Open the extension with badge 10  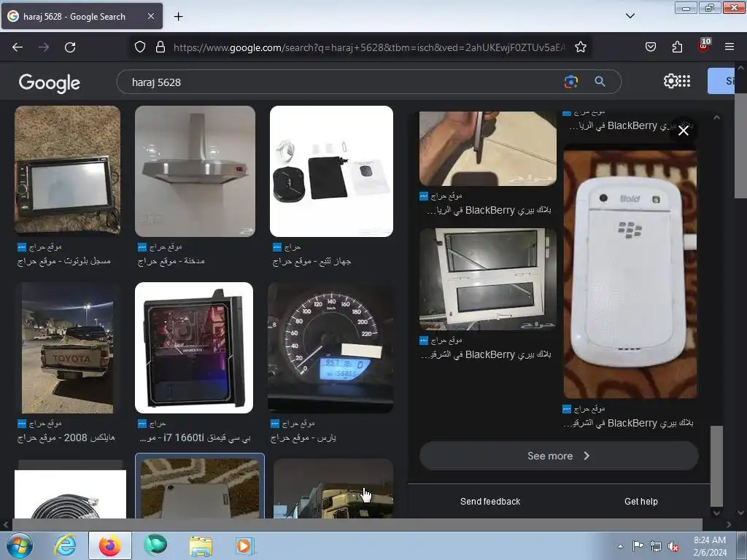[704, 46]
